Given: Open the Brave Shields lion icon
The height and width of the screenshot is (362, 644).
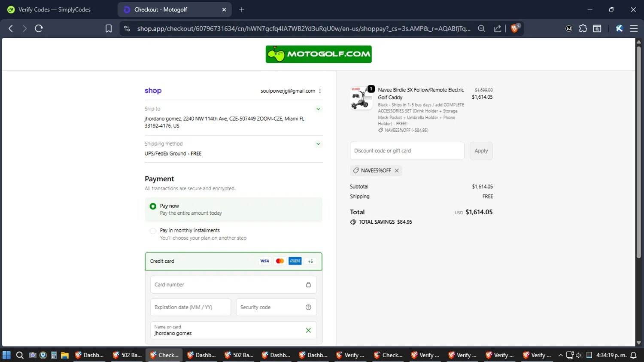Looking at the screenshot, I should click(x=515, y=28).
